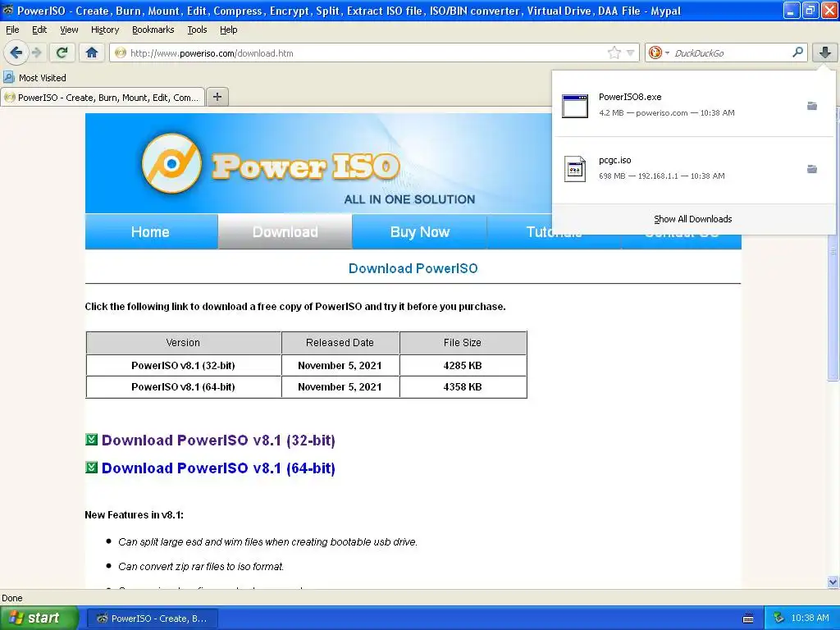Open the Buy Now site tab
The width and height of the screenshot is (840, 630).
419,232
